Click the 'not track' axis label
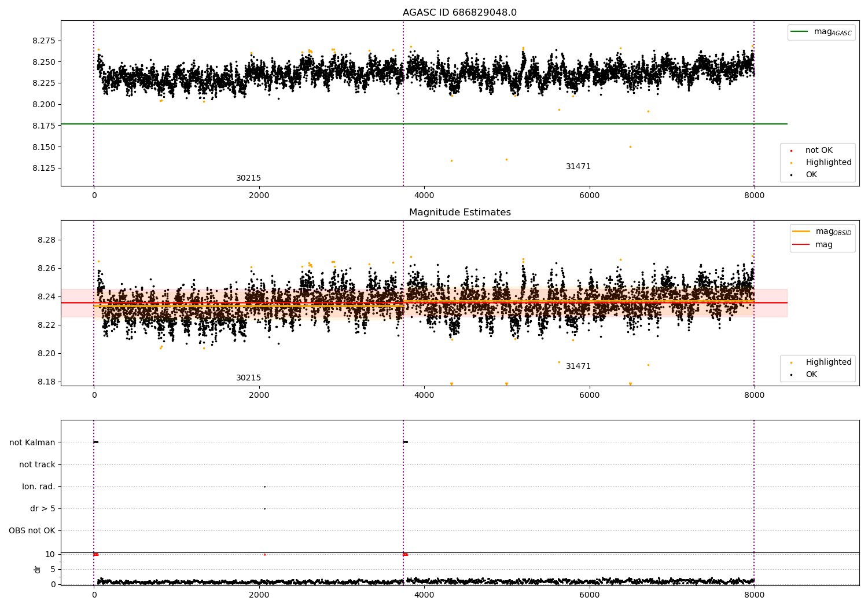 point(37,464)
